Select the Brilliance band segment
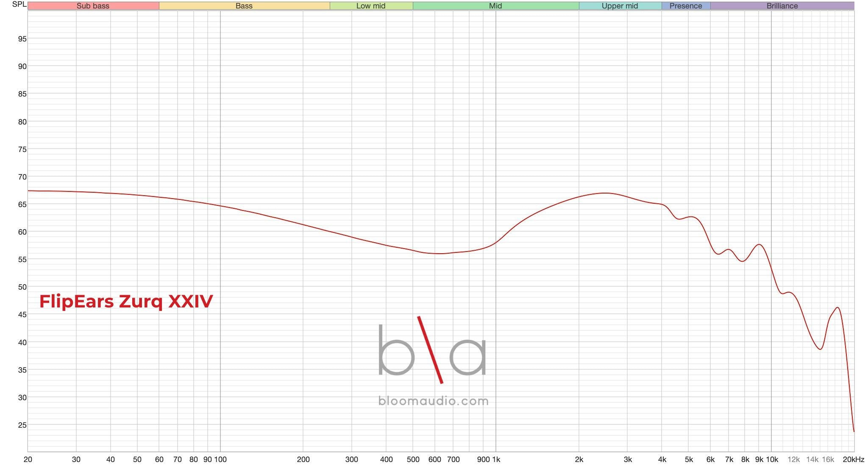This screenshot has height=465, width=868. (782, 6)
